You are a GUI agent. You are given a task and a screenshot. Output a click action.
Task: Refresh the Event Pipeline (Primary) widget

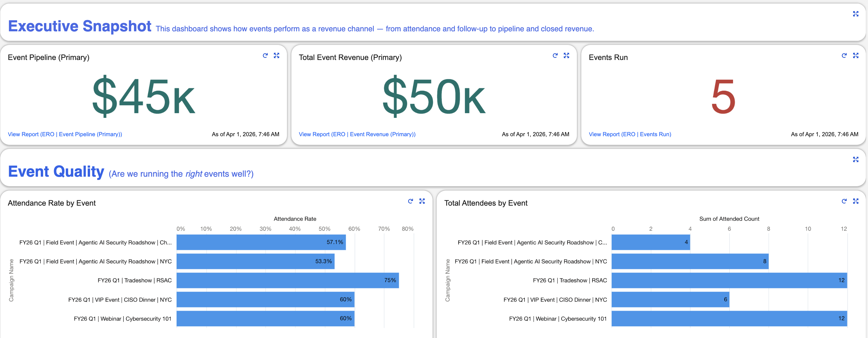coord(265,56)
